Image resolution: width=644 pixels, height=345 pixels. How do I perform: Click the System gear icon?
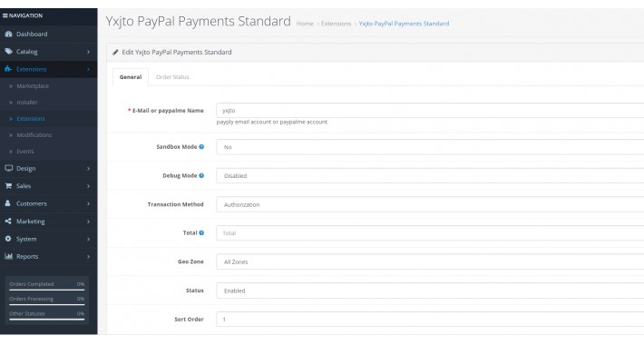8,239
